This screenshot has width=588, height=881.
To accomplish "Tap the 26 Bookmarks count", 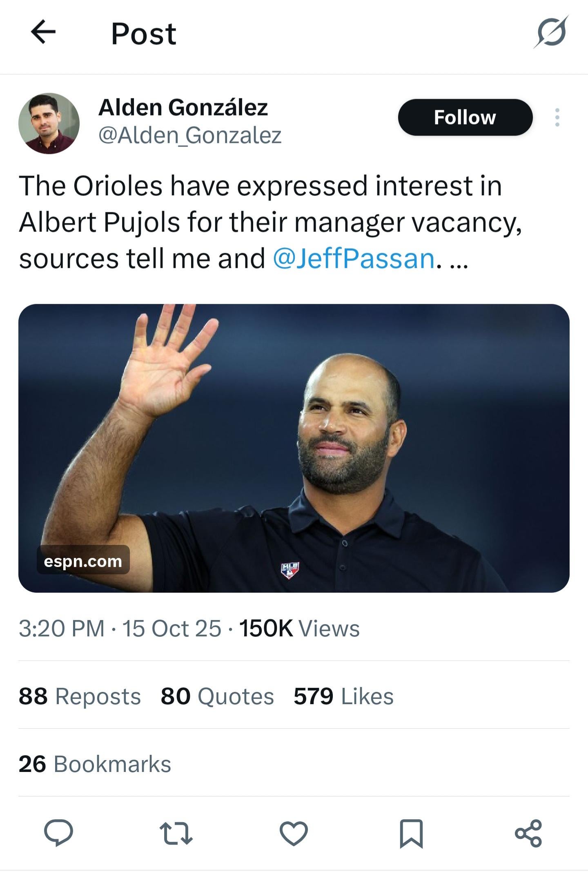I will [95, 764].
